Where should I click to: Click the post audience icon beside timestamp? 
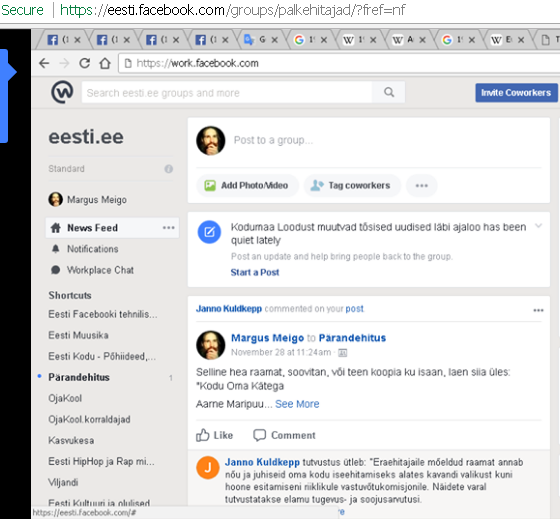pyautogui.click(x=342, y=353)
